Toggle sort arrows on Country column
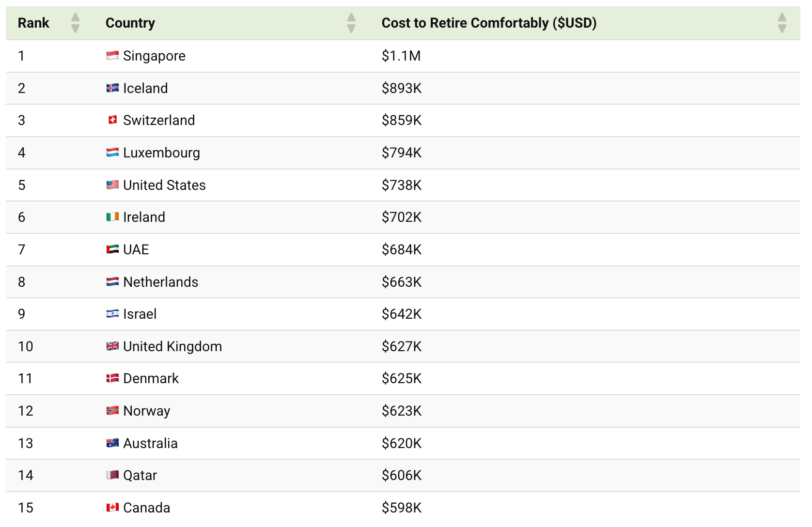 click(x=351, y=23)
